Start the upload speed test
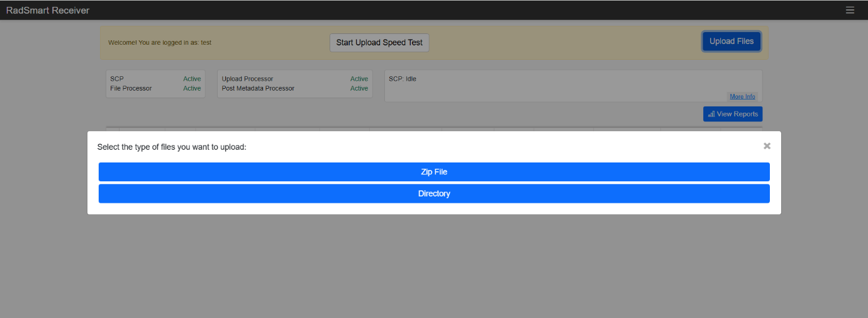The height and width of the screenshot is (318, 868). tap(379, 43)
